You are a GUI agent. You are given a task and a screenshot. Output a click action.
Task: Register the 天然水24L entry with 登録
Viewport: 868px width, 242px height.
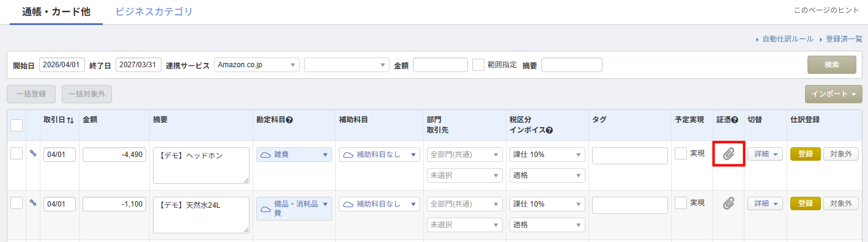click(805, 204)
